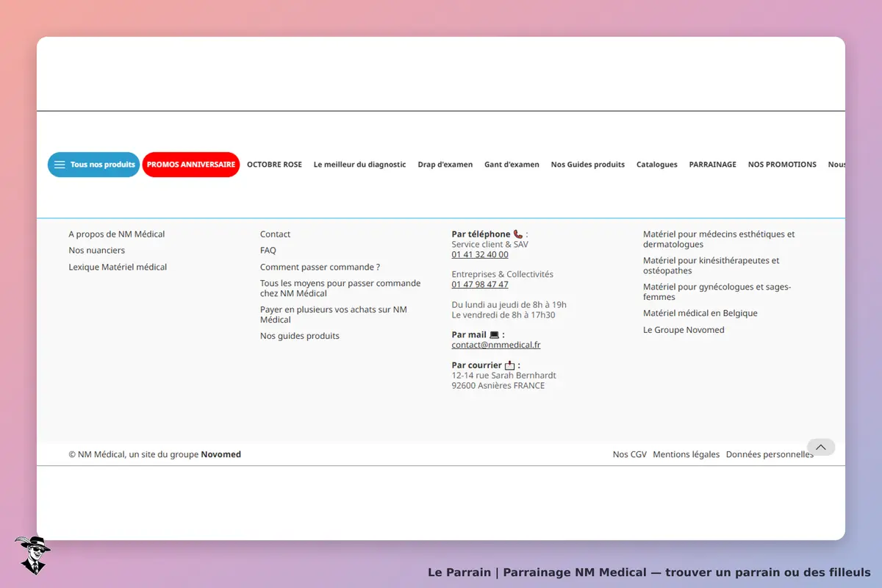
Task: Click the 12-14 rue Sarah Bernhardt address
Action: (x=503, y=376)
